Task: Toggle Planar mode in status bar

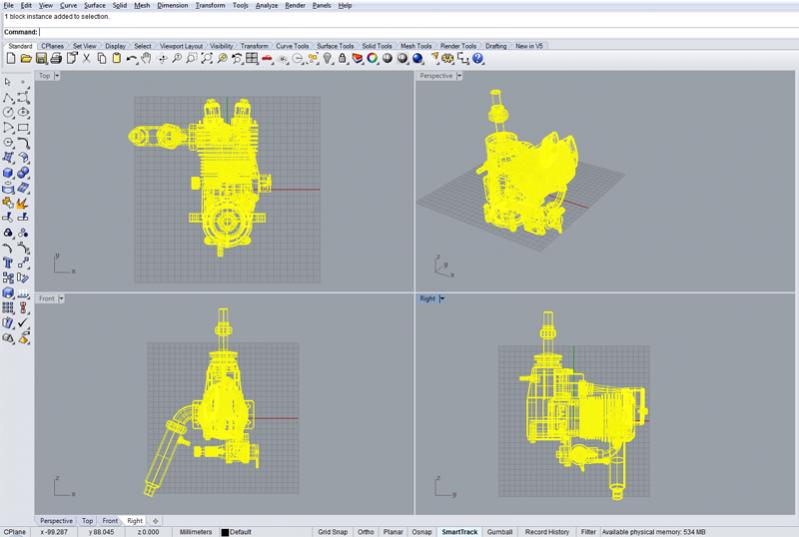Action: (393, 531)
